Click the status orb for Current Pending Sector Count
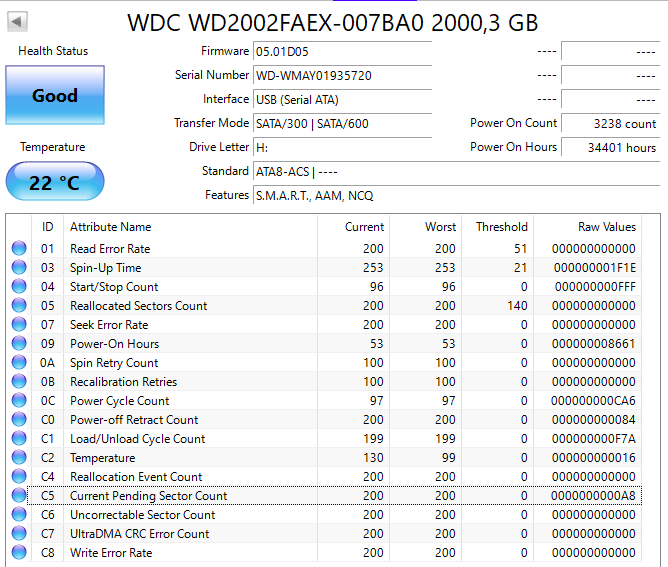Screen dimensions: 668x567 pyautogui.click(x=19, y=496)
